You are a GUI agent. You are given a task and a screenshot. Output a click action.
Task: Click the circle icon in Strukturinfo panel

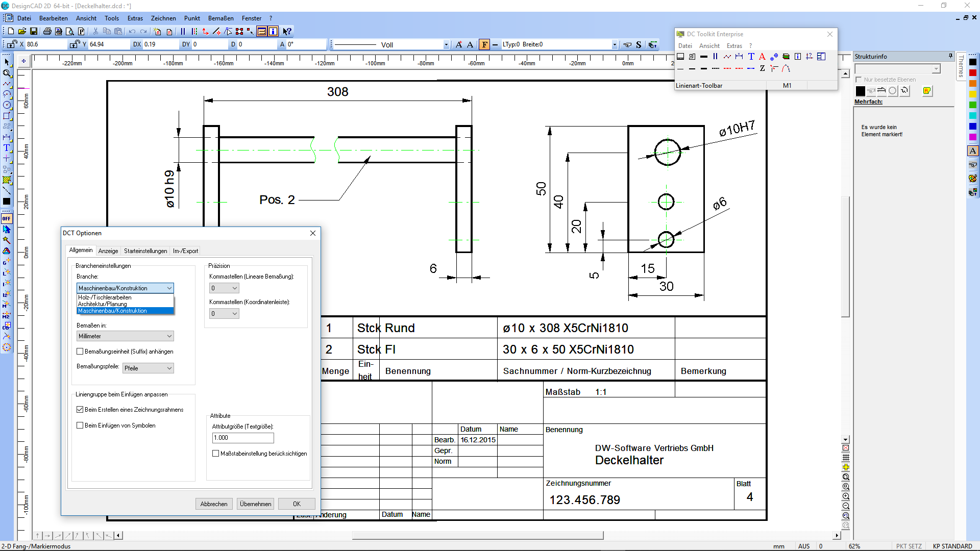click(x=893, y=91)
